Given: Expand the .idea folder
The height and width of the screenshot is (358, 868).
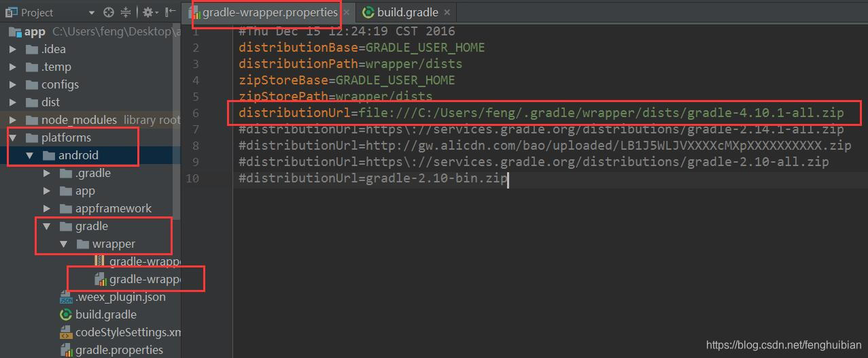Looking at the screenshot, I should pyautogui.click(x=13, y=49).
